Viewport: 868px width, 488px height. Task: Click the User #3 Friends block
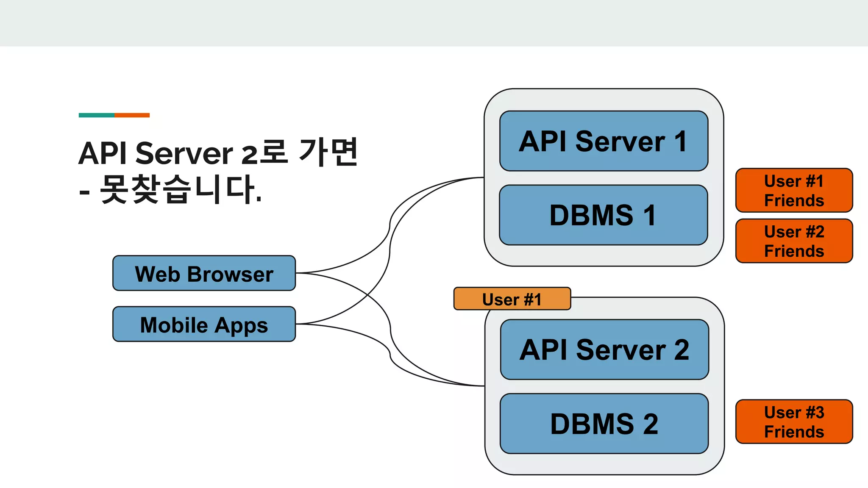794,421
